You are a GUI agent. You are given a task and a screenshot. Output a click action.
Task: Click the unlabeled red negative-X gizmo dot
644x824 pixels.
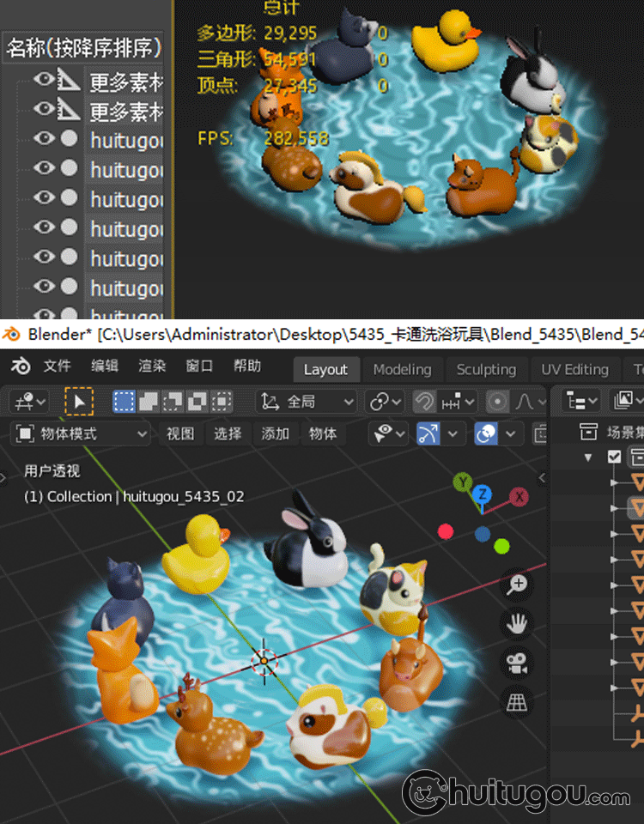[446, 532]
